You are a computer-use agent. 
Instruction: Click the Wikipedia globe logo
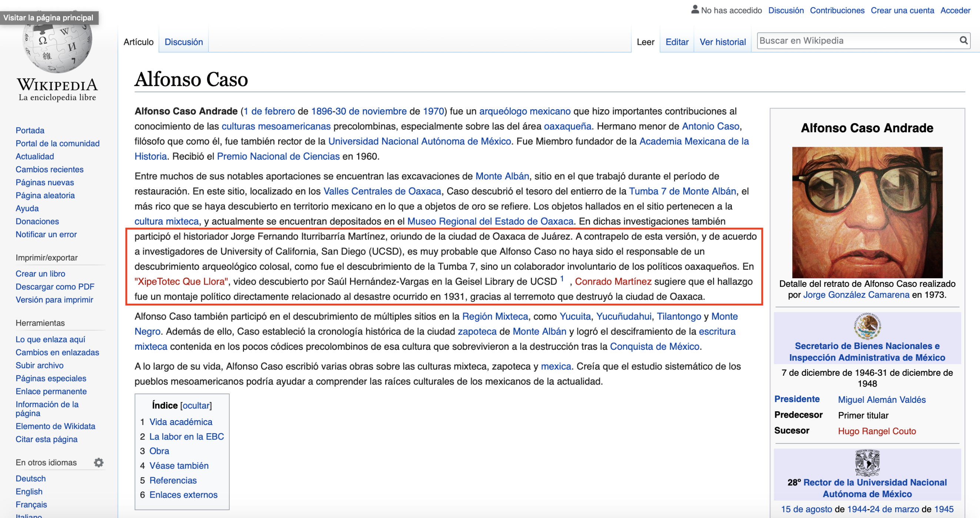[x=57, y=47]
